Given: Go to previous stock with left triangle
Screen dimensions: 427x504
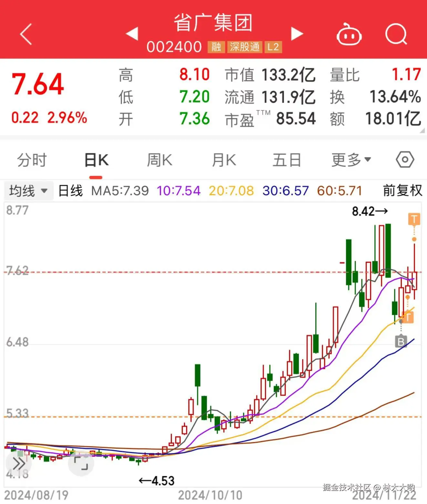Looking at the screenshot, I should tap(132, 34).
